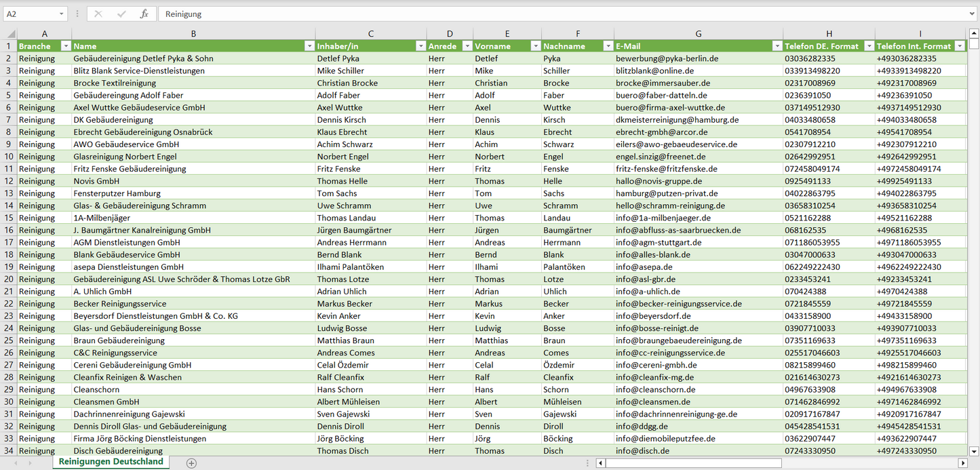This screenshot has height=470, width=980.
Task: Click the horizontal scrollbar left arrow
Action: click(601, 463)
